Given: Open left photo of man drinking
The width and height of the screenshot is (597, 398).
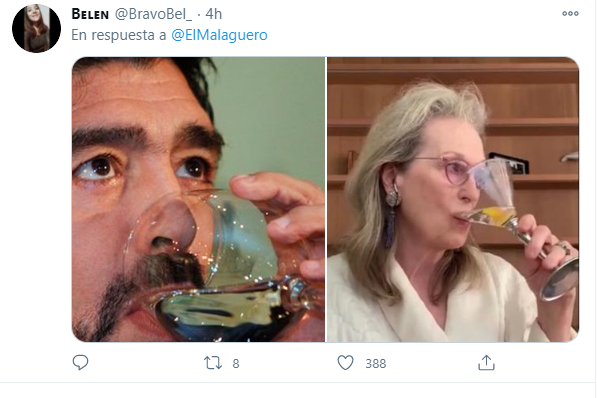Looking at the screenshot, I should click(198, 199).
